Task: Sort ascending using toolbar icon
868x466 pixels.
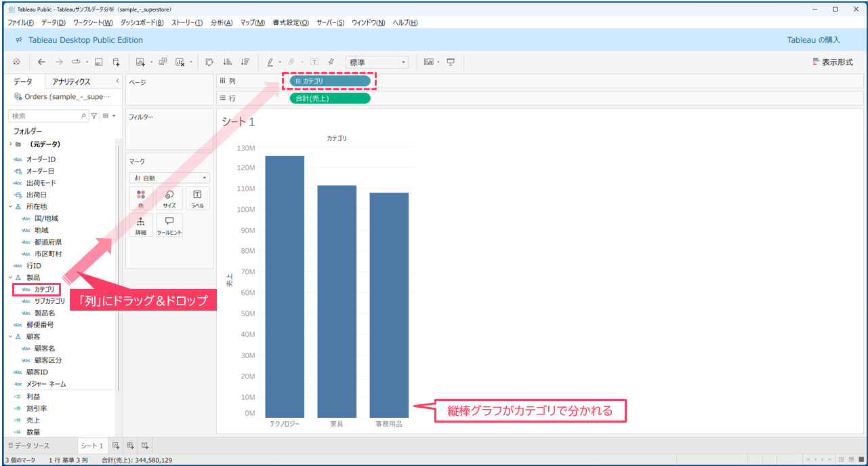Action: [227, 62]
